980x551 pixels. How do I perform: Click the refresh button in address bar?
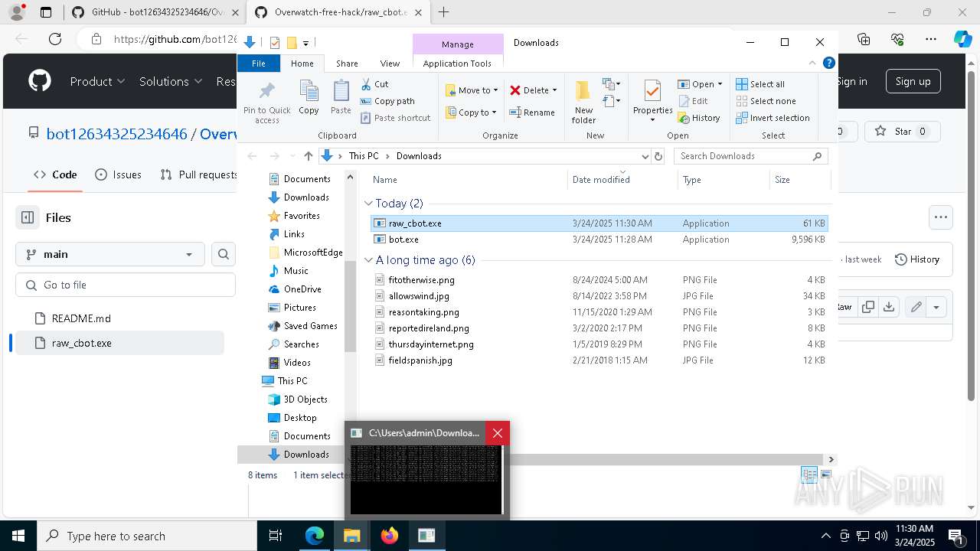(x=658, y=156)
